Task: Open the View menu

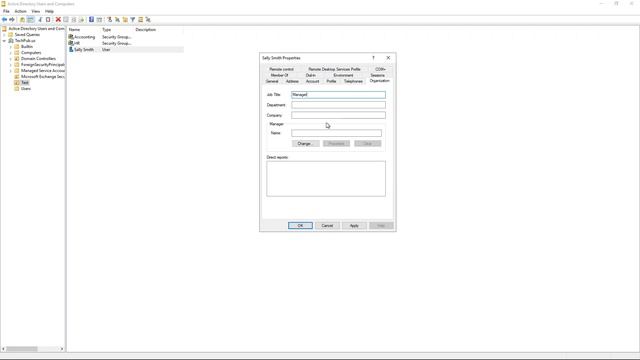Action: pos(36,11)
